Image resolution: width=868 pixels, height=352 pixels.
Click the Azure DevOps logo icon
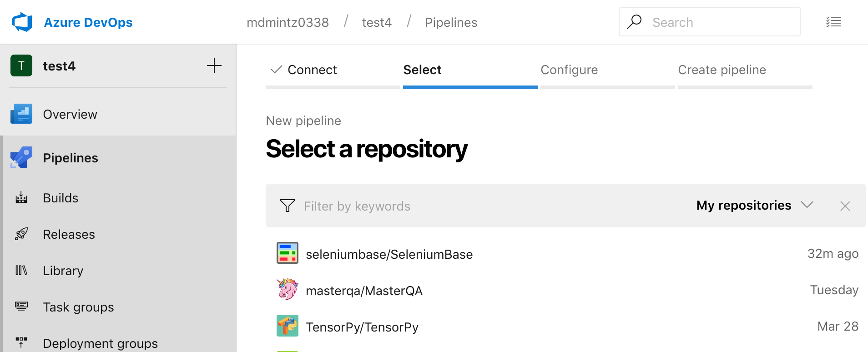[x=22, y=22]
